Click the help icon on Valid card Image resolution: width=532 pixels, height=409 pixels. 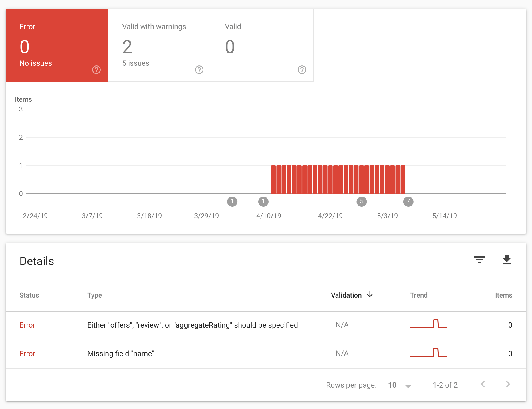click(x=302, y=70)
